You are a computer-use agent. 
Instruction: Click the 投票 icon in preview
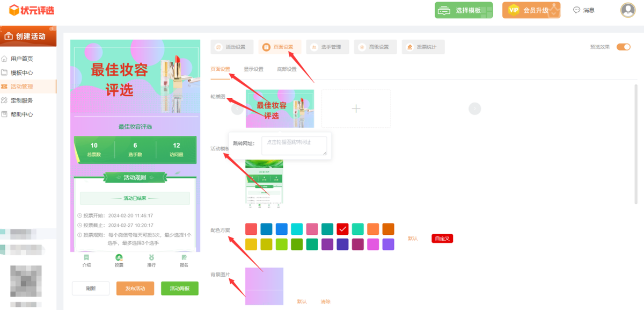pos(119,258)
